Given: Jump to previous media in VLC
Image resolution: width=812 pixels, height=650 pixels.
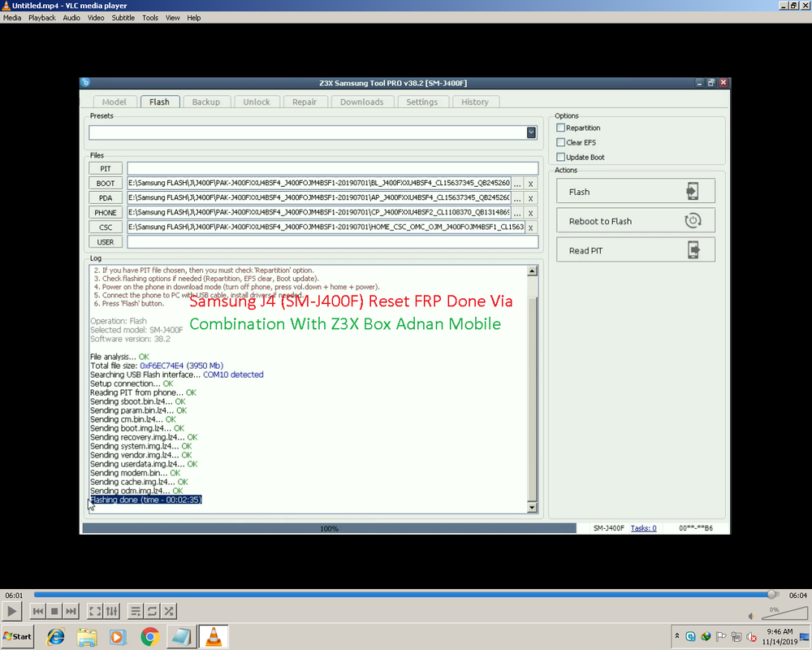Looking at the screenshot, I should tap(38, 612).
